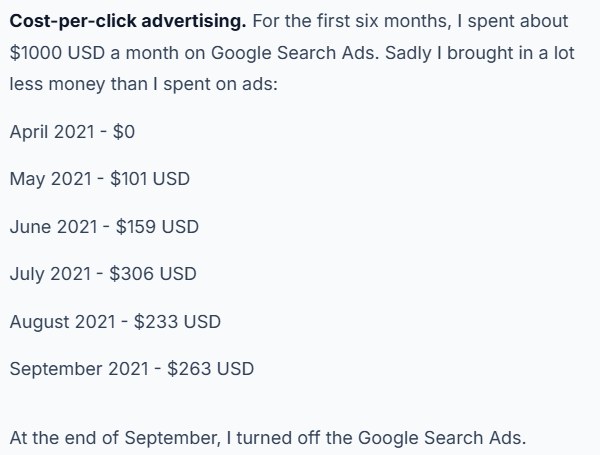Click the 'June 2021 - $159 USD' line

coord(104,227)
